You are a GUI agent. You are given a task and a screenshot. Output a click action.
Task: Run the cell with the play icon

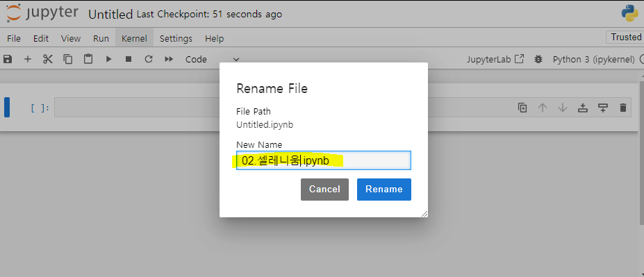[x=108, y=60]
